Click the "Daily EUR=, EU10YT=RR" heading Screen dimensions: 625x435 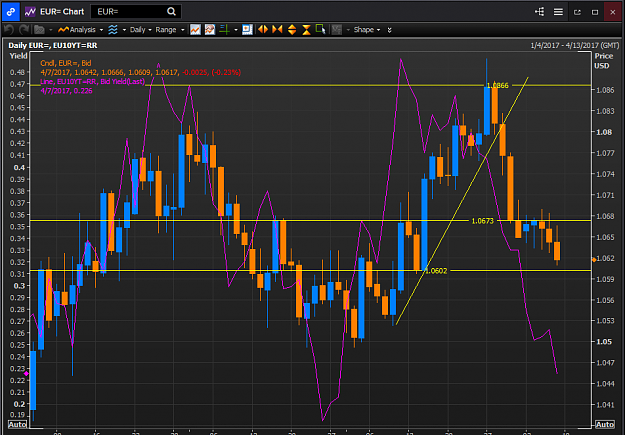pos(53,45)
